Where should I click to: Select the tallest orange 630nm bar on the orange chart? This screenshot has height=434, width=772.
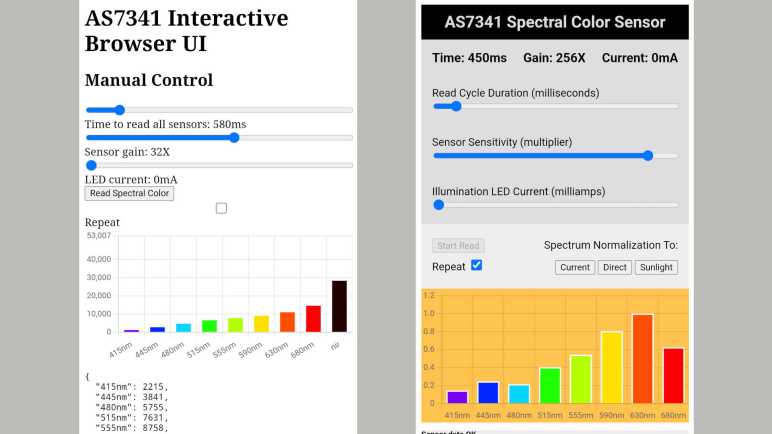coord(642,358)
